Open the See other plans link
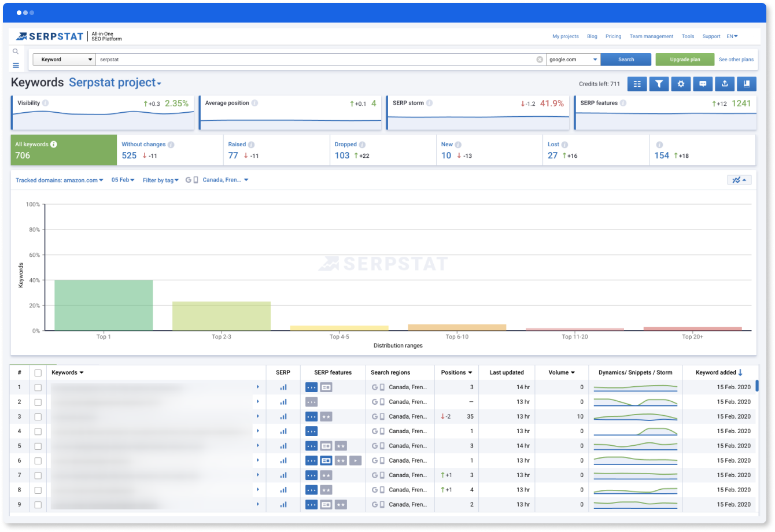 coord(736,60)
